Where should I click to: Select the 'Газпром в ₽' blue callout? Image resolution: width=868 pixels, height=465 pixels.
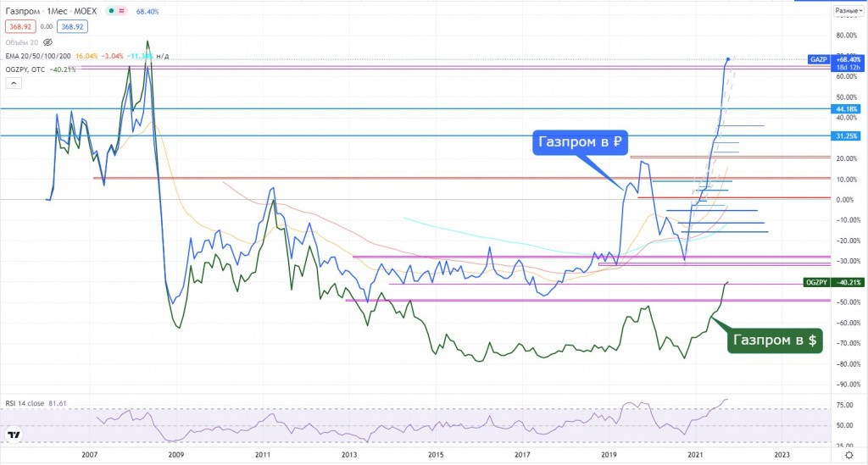point(579,142)
